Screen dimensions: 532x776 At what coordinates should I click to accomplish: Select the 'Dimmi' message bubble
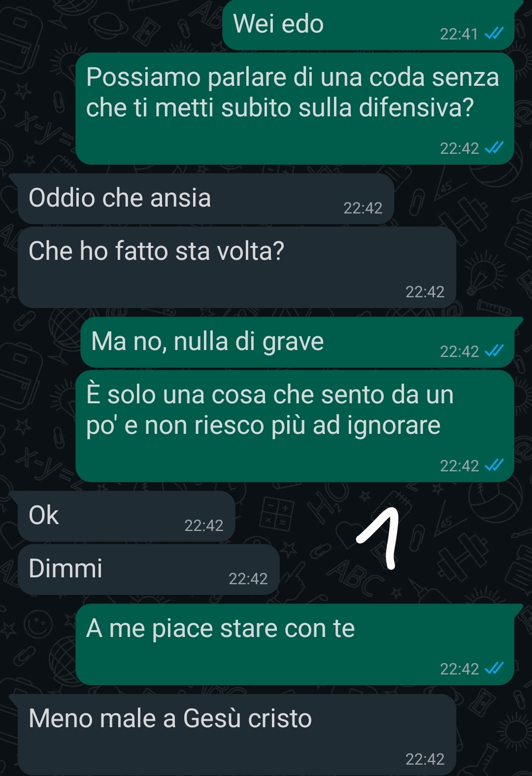click(x=148, y=569)
